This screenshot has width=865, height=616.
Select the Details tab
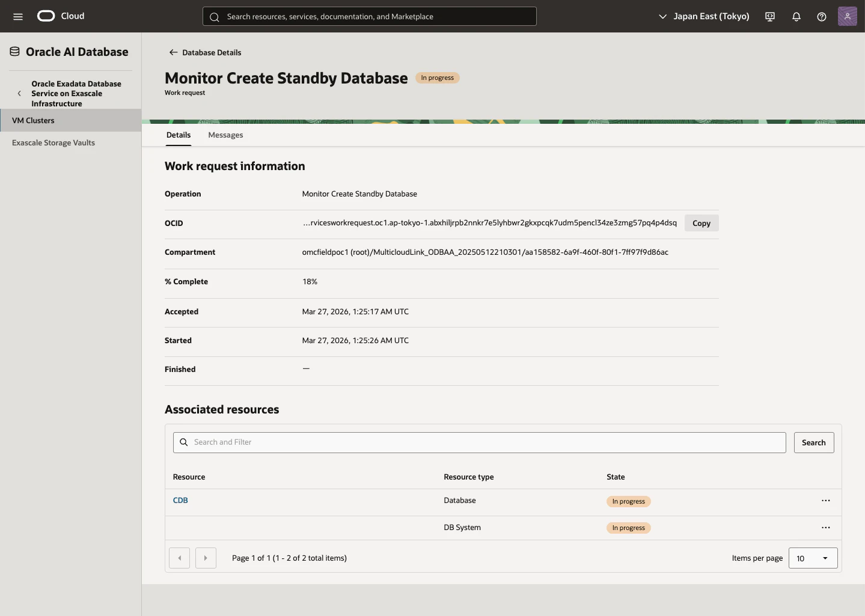tap(179, 135)
